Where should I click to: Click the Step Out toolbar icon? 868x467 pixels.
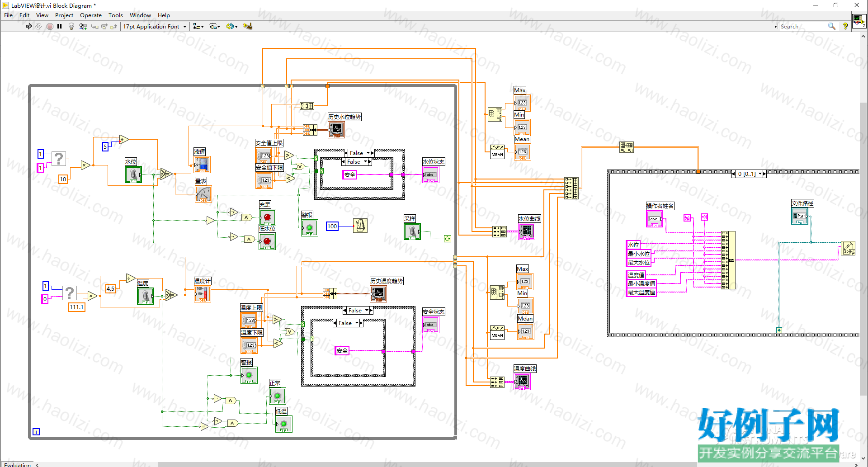pyautogui.click(x=113, y=26)
